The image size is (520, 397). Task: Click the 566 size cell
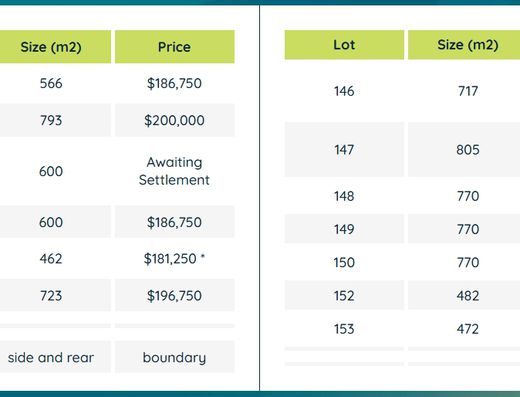coord(51,83)
